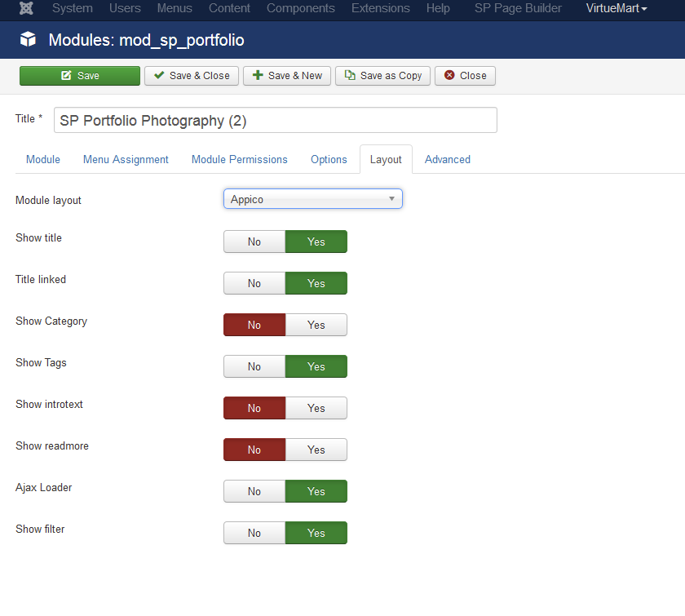Enable Show Category with Yes

point(316,325)
